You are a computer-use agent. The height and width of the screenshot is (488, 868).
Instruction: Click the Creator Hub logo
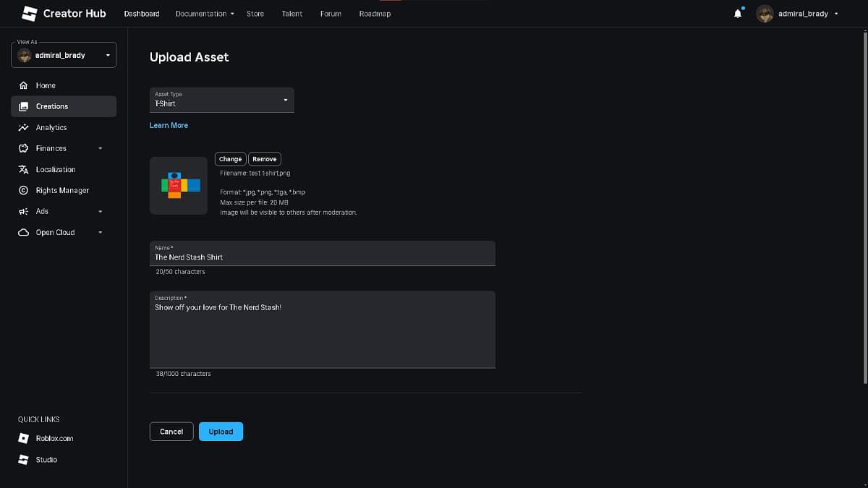(64, 13)
